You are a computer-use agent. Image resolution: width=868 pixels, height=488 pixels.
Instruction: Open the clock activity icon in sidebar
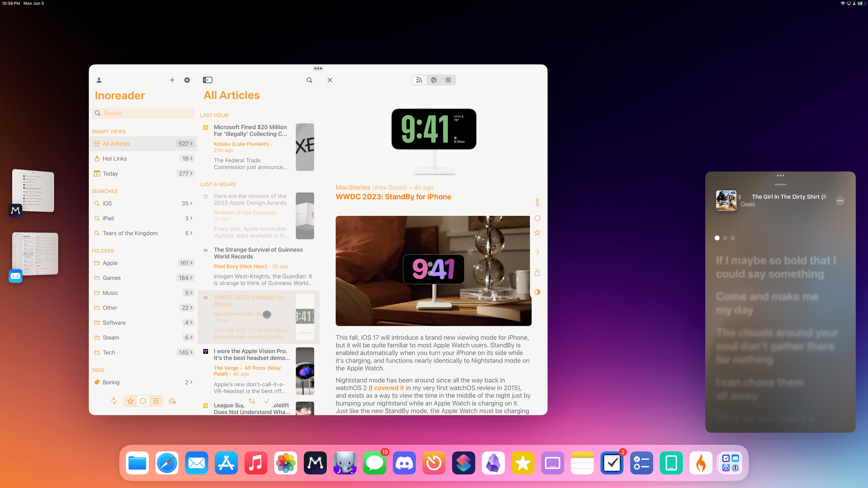(172, 401)
